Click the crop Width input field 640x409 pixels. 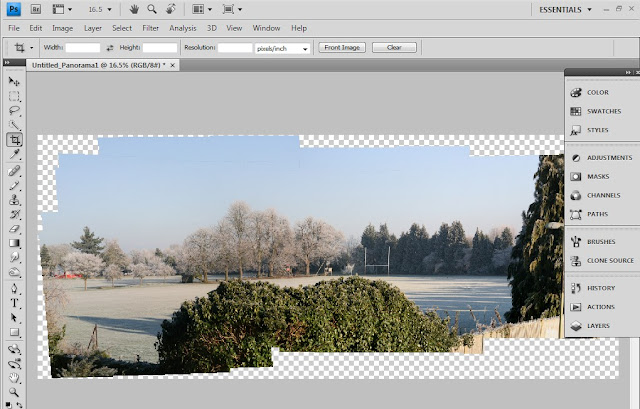click(83, 48)
